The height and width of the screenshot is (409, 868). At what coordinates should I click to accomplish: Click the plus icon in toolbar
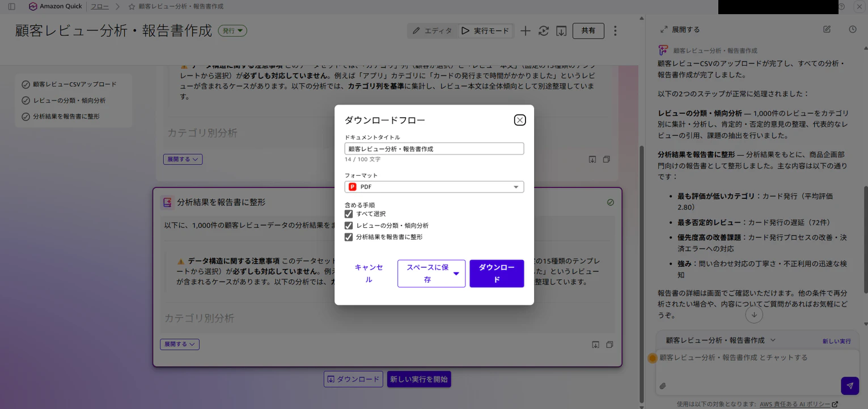(526, 31)
